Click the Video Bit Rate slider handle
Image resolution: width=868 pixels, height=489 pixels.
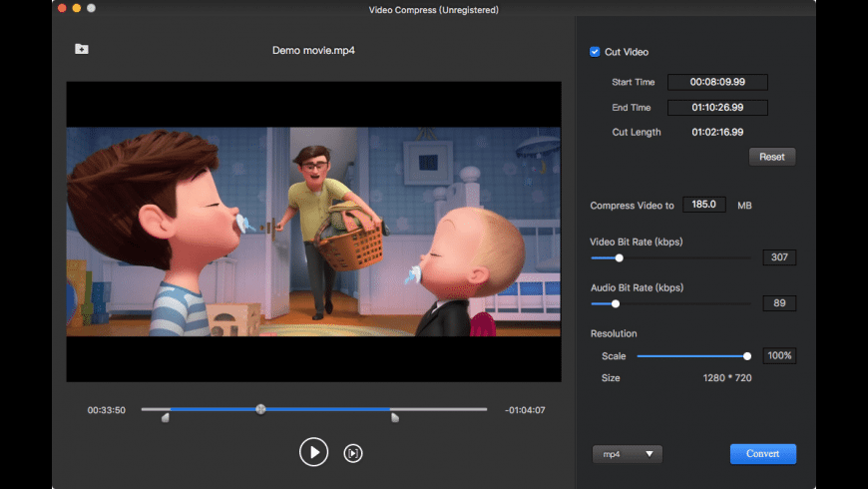(619, 257)
